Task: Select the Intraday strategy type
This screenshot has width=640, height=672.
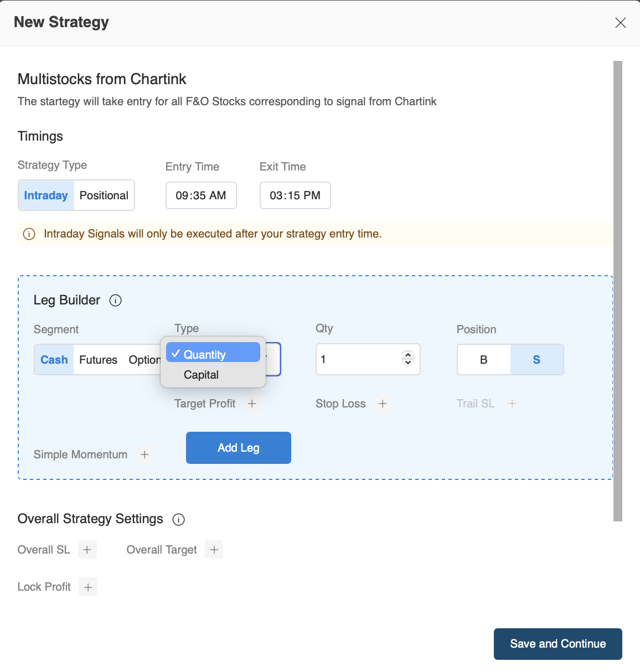Action: [46, 195]
